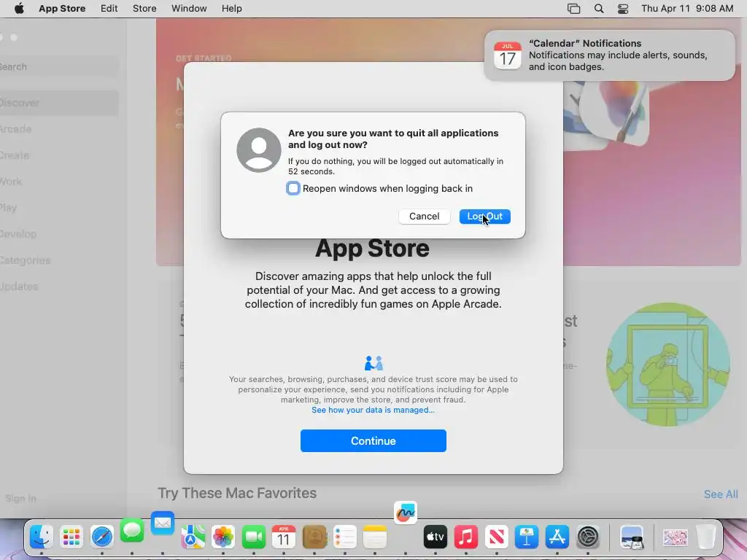Screen dimensions: 747x560
Task: Open the green photographer artwork card
Action: pos(668,365)
